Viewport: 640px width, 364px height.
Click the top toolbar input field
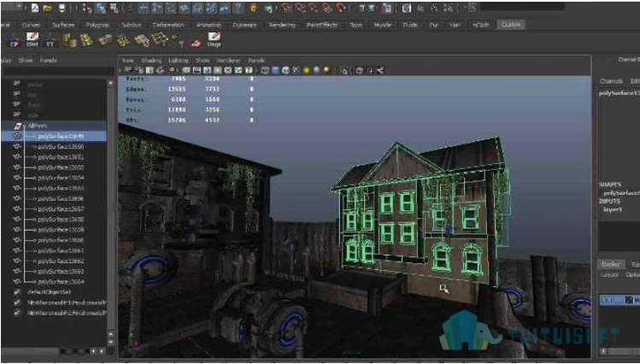(522, 7)
